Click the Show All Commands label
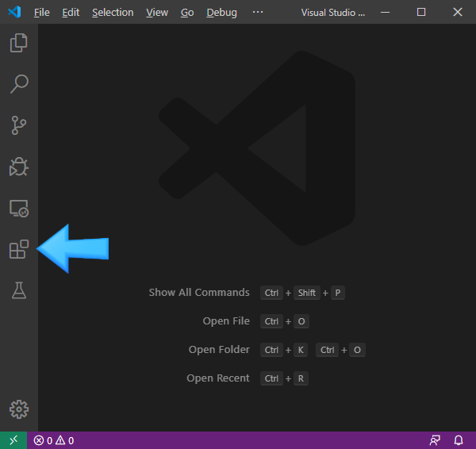 coord(199,293)
